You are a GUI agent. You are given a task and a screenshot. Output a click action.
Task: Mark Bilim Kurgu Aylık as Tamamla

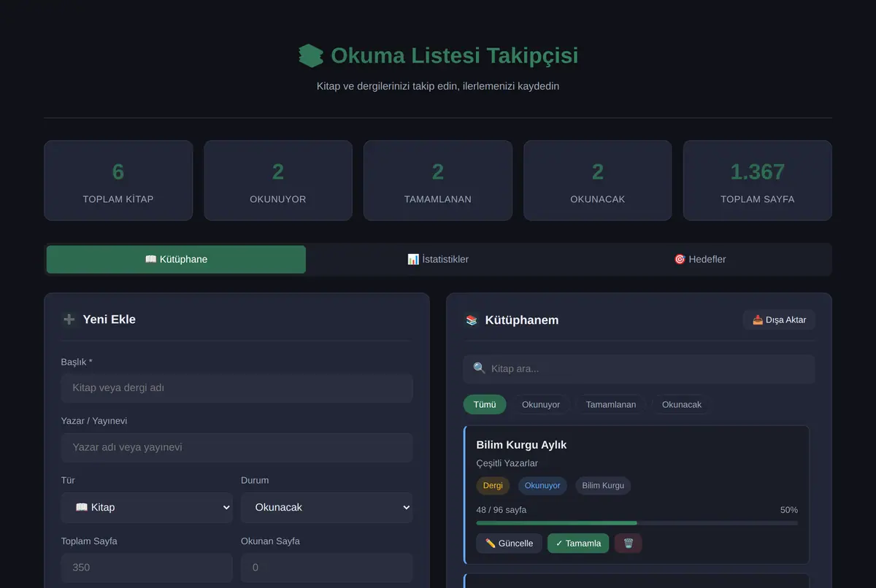pyautogui.click(x=578, y=543)
